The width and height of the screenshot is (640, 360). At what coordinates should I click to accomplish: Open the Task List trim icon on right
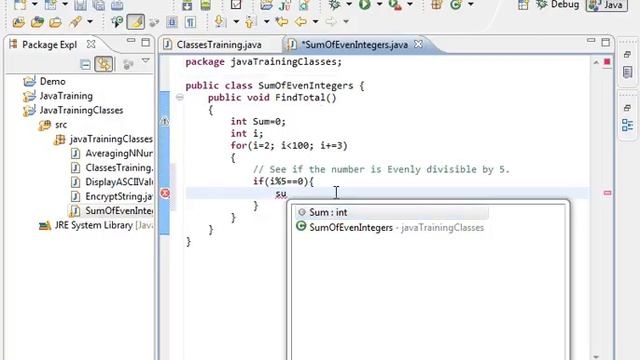[x=627, y=73]
